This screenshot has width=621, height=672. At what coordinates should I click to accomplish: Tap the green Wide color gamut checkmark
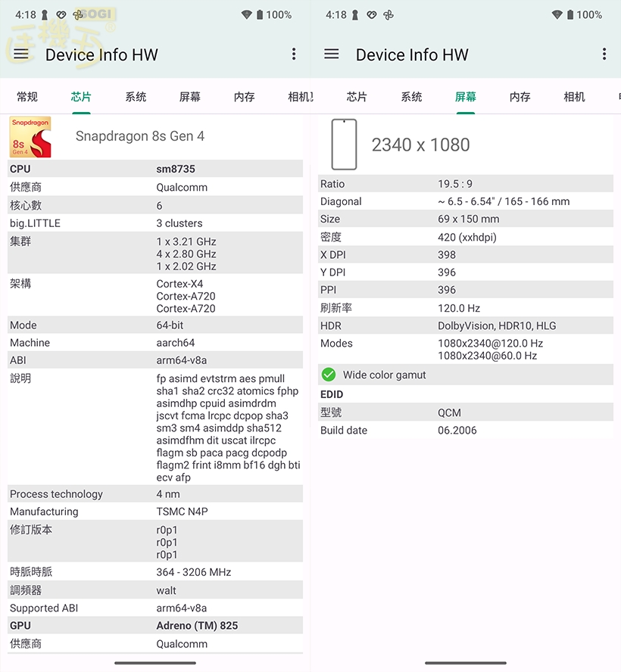[x=329, y=375]
